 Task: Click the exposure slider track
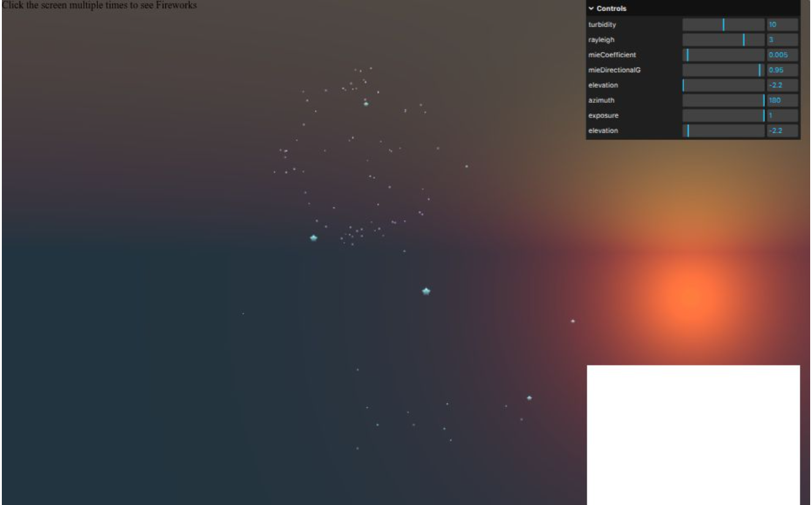(x=723, y=116)
